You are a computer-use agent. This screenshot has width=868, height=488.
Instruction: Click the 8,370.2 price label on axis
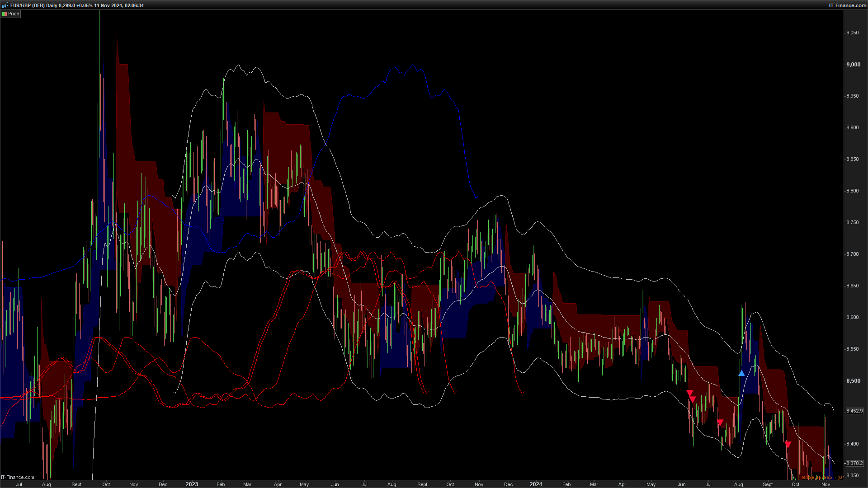point(854,463)
